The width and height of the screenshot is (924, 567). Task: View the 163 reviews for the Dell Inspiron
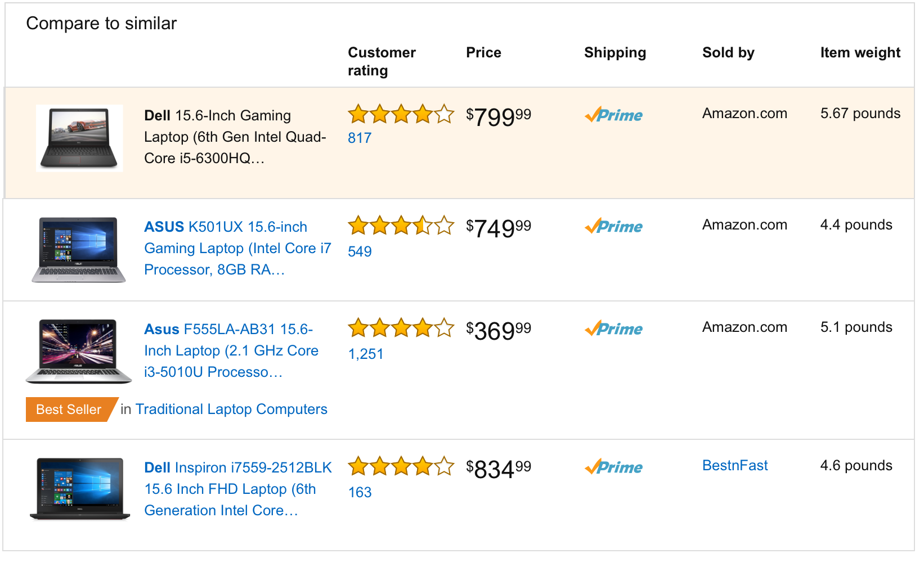[x=360, y=492]
